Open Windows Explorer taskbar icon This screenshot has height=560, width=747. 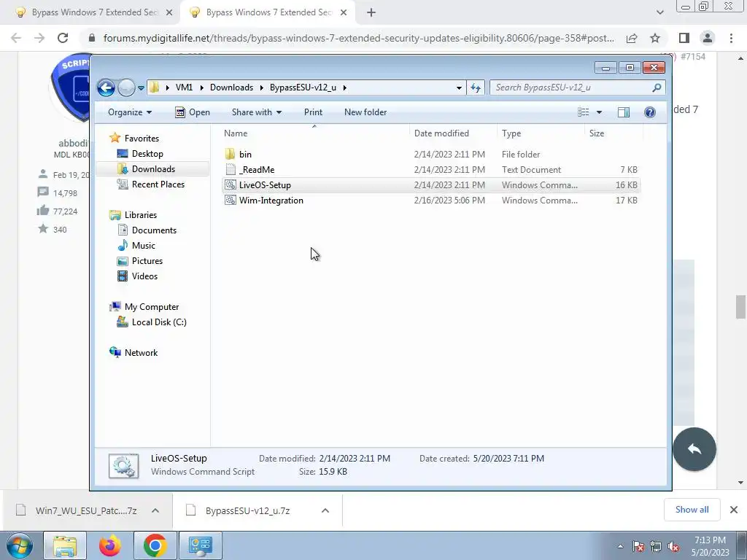[65, 545]
